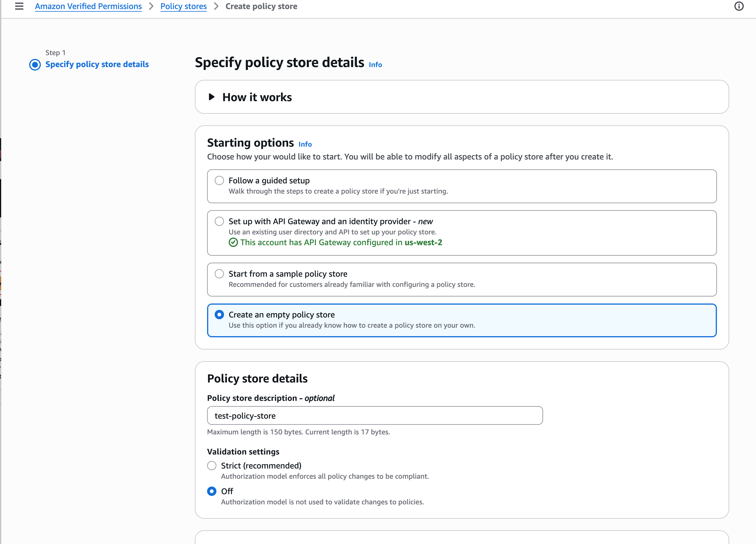Click Info link next to page title
This screenshot has height=544, width=756.
375,65
